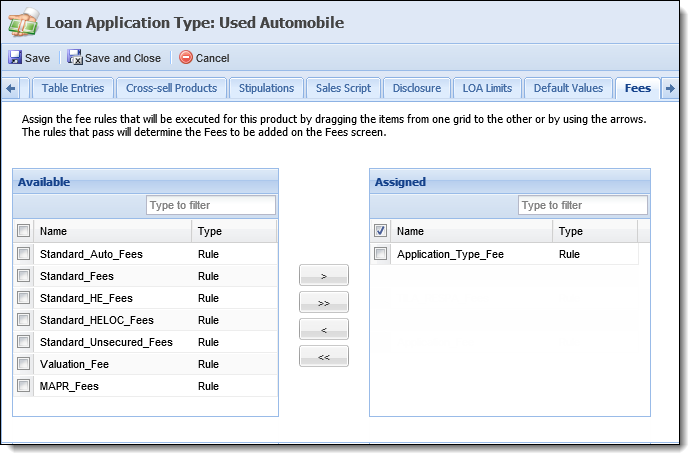
Task: Check the Standard_HELOC_Fees checkbox
Action: tap(23, 320)
